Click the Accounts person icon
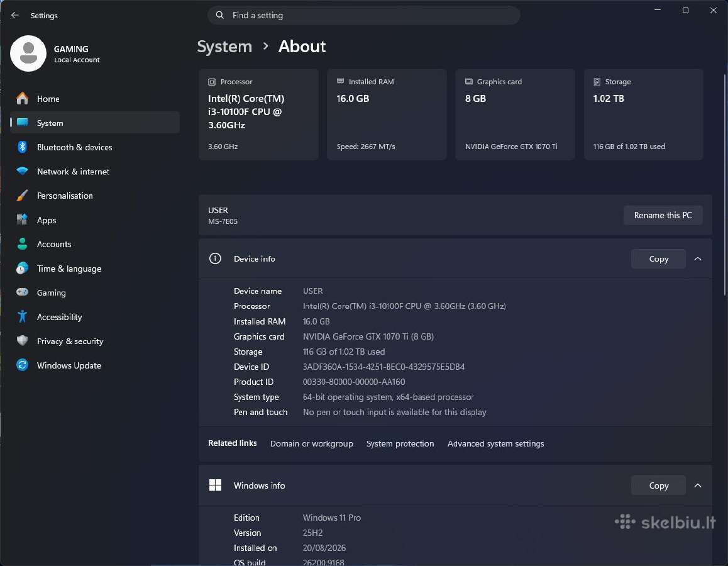Screen dimensions: 728x566 [22, 244]
